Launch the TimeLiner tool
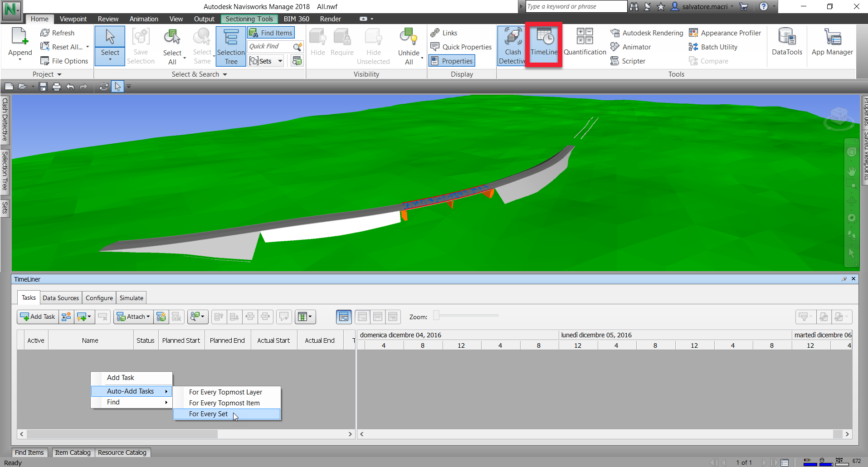The width and height of the screenshot is (868, 467). click(543, 44)
